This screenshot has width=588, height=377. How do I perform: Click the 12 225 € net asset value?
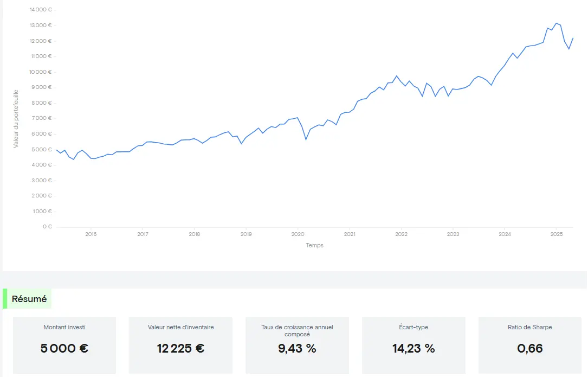tap(180, 348)
